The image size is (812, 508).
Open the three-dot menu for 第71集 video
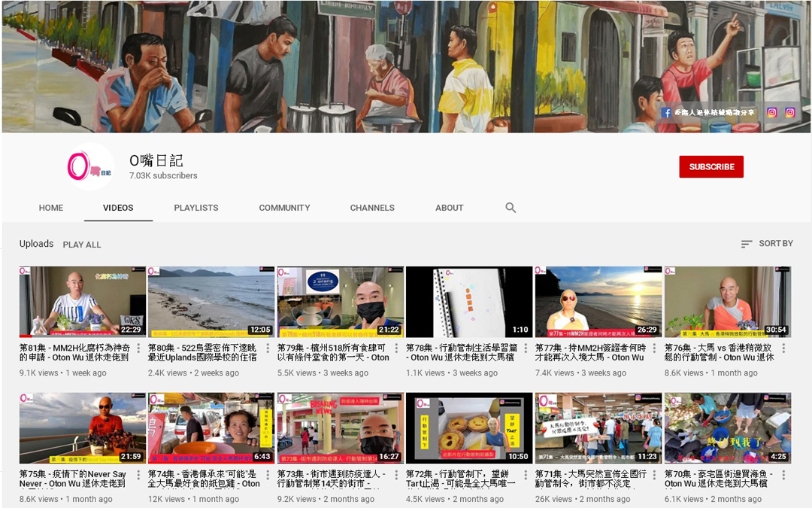[655, 475]
